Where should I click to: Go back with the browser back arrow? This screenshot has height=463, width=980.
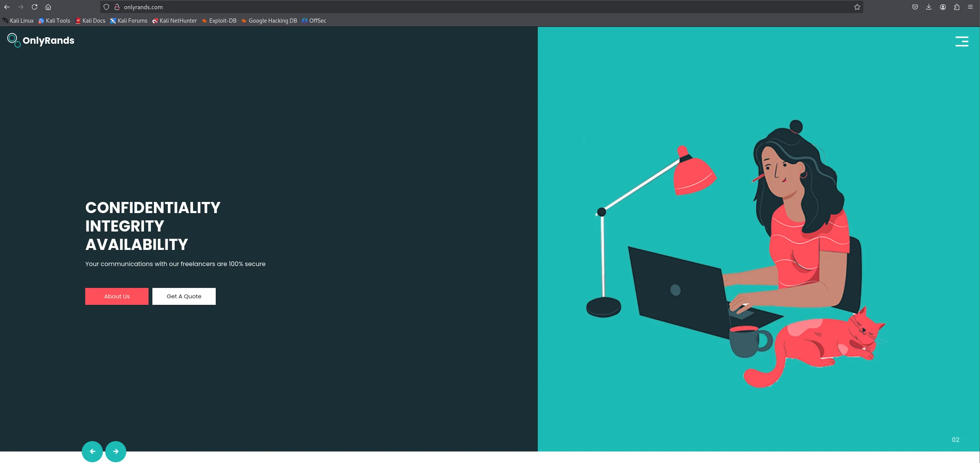coord(7,7)
